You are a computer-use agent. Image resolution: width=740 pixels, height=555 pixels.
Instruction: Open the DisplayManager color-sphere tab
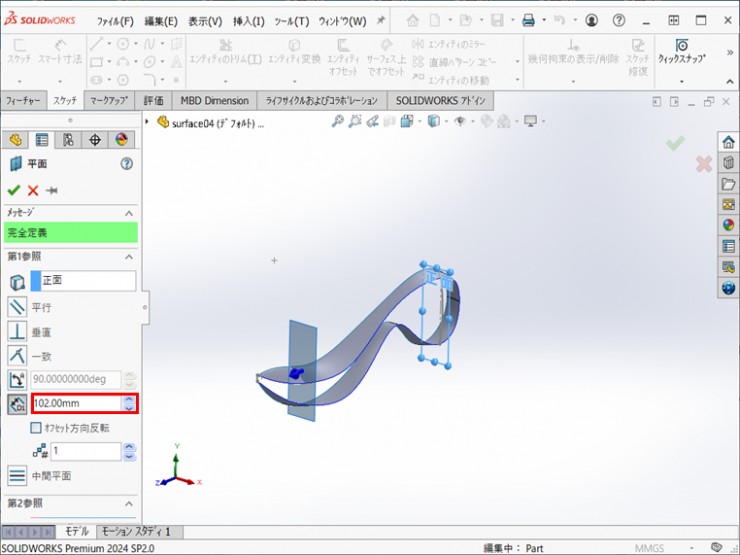coord(122,140)
